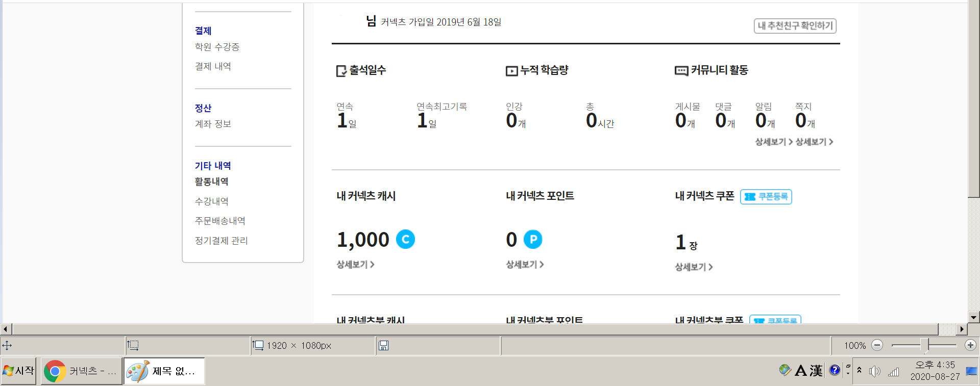Open 상세보기 under the 쪽지 count

pos(814,142)
